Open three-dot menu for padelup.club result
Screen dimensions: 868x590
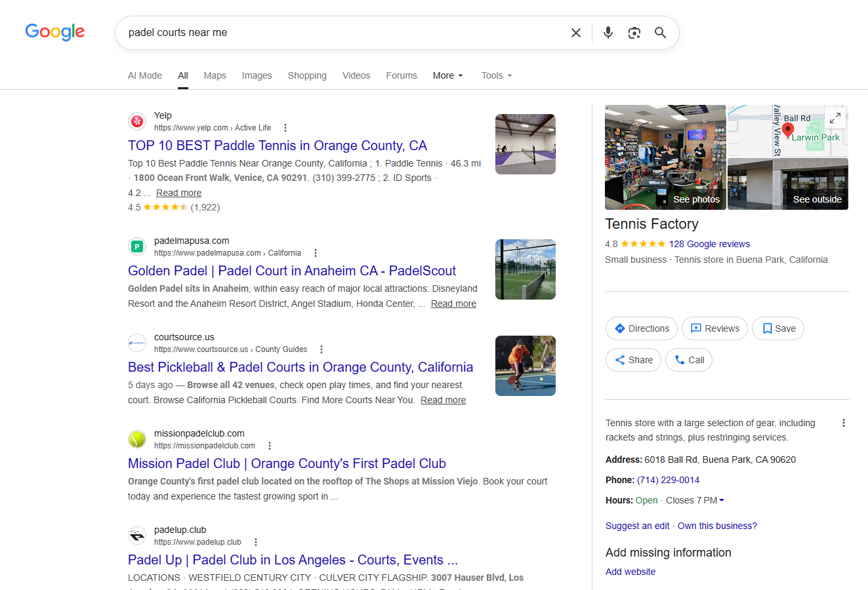pos(256,542)
